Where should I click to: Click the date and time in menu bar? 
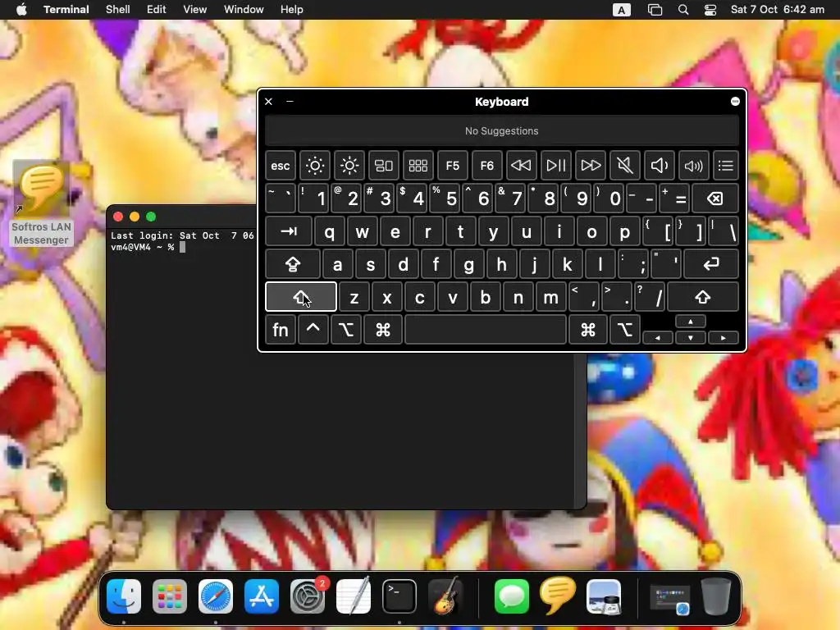coord(778,10)
